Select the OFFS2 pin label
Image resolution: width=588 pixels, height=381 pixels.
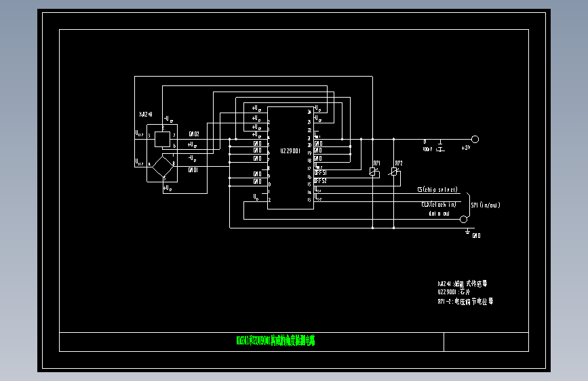(320, 181)
